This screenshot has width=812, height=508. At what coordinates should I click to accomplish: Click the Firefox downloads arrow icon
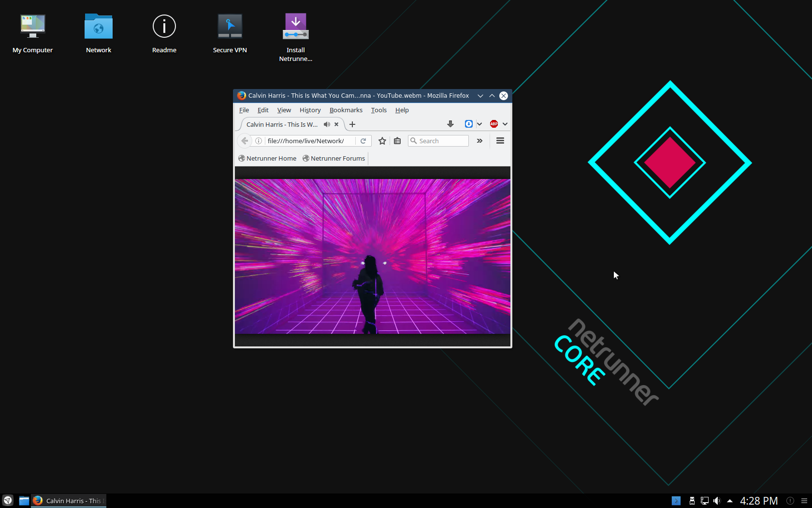[450, 124]
